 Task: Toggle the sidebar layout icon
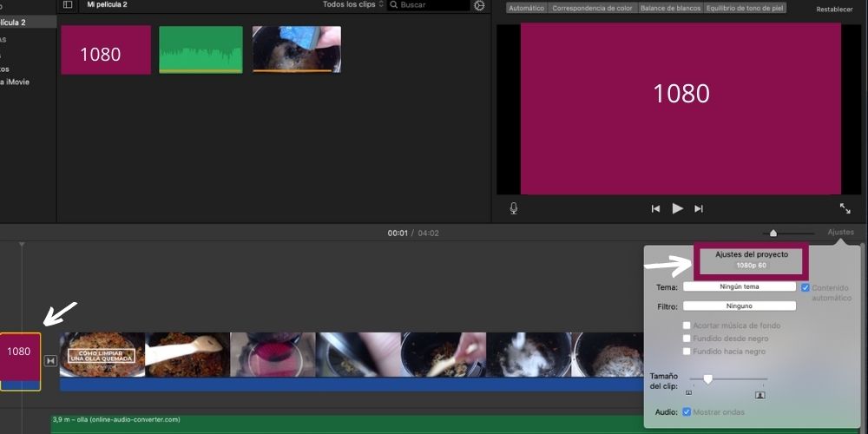(x=68, y=5)
